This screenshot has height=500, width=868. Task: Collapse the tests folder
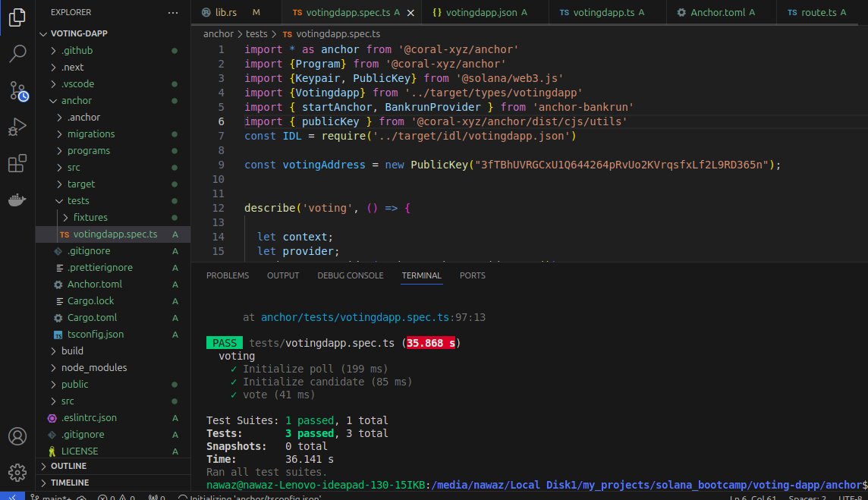pyautogui.click(x=59, y=201)
